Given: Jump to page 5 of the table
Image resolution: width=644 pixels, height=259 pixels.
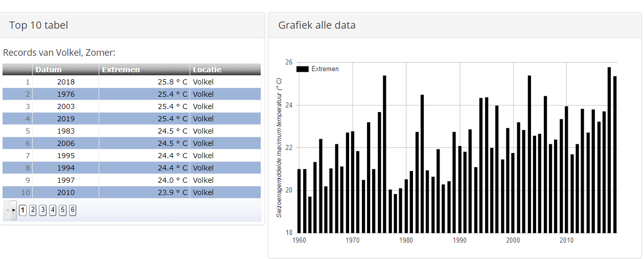Looking at the screenshot, I should click(x=62, y=210).
